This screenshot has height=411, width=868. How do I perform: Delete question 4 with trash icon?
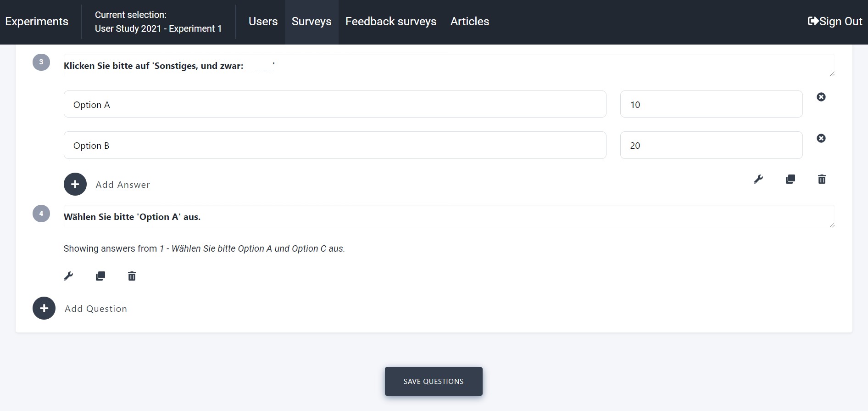pos(132,276)
